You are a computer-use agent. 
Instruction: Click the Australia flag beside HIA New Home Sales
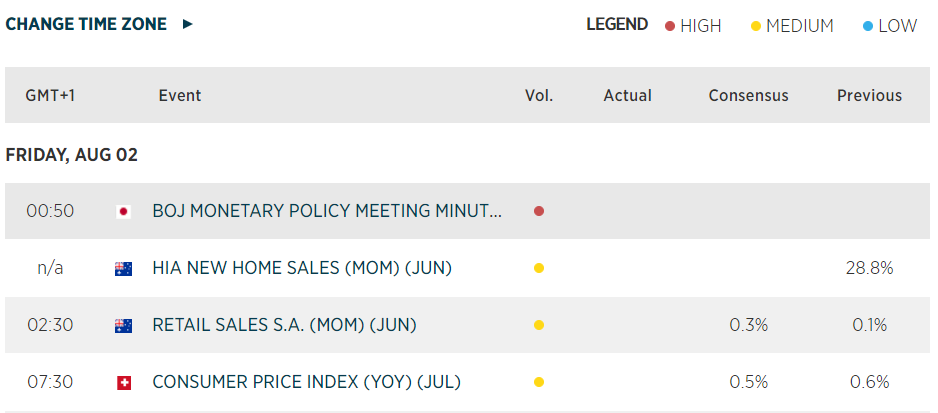(x=124, y=268)
